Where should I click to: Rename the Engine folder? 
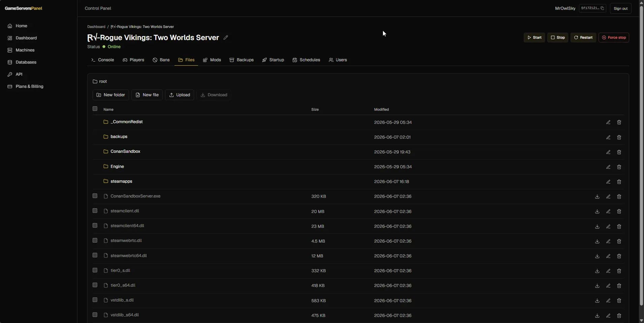click(x=608, y=167)
